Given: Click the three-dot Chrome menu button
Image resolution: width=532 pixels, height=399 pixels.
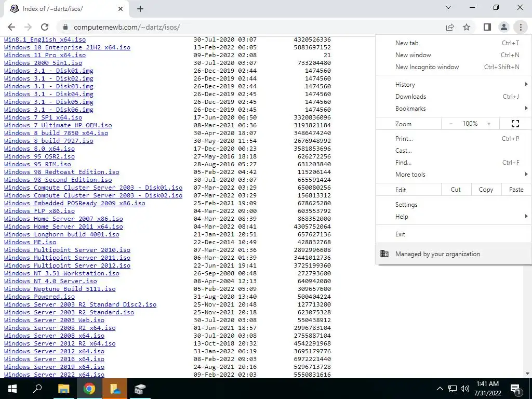Looking at the screenshot, I should pos(521,27).
